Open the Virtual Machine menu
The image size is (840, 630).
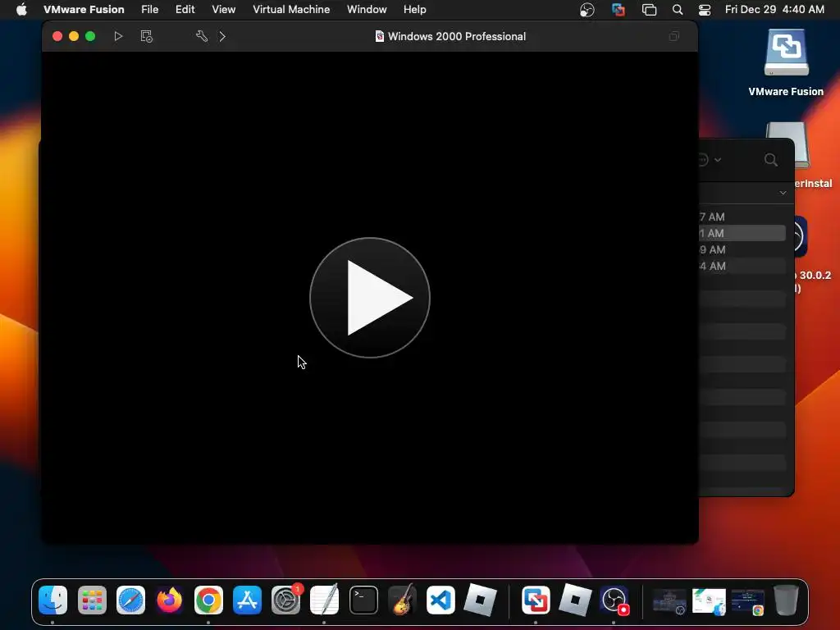(x=291, y=10)
